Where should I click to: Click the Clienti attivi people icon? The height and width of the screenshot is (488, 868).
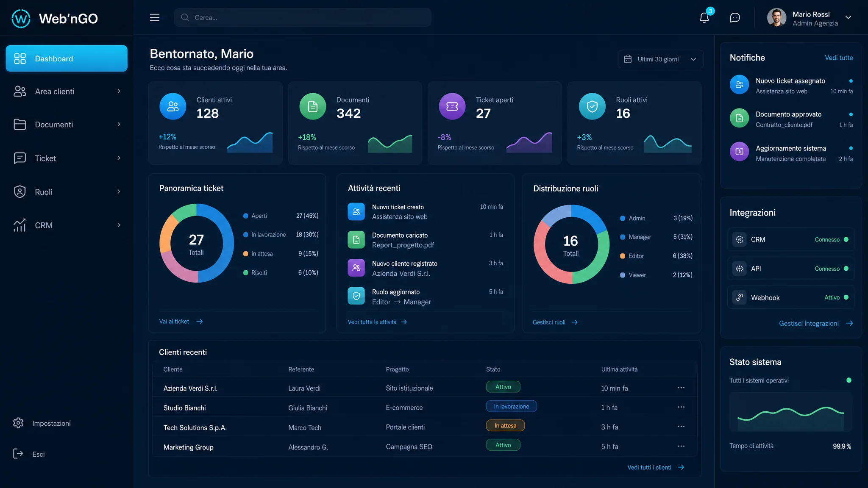point(173,106)
